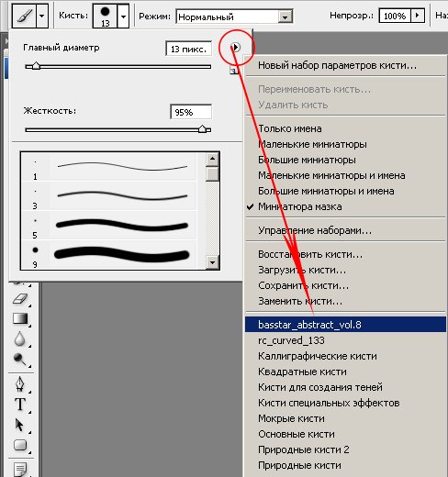Check the Миниатюра мазка view option
This screenshot has height=477, width=448.
point(300,206)
